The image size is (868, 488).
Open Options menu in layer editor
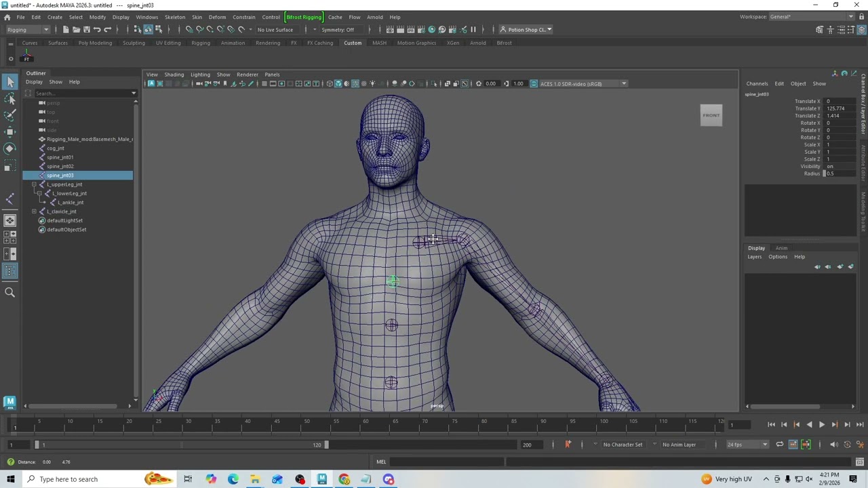(x=778, y=257)
